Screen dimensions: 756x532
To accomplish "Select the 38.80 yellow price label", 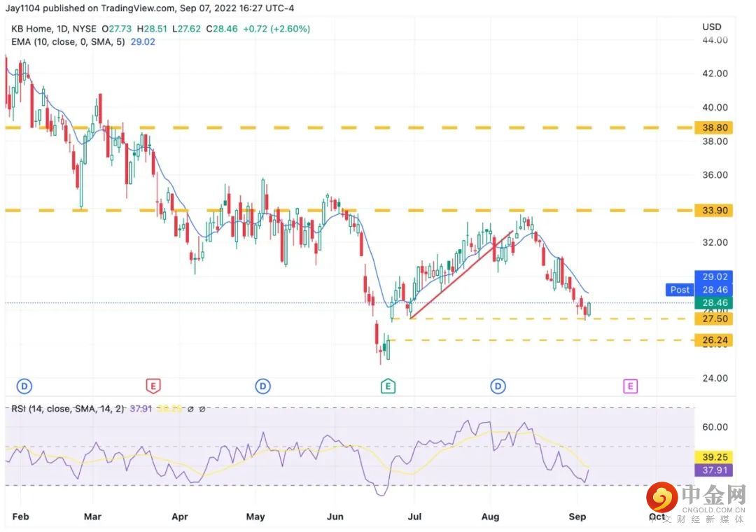I will (x=714, y=128).
